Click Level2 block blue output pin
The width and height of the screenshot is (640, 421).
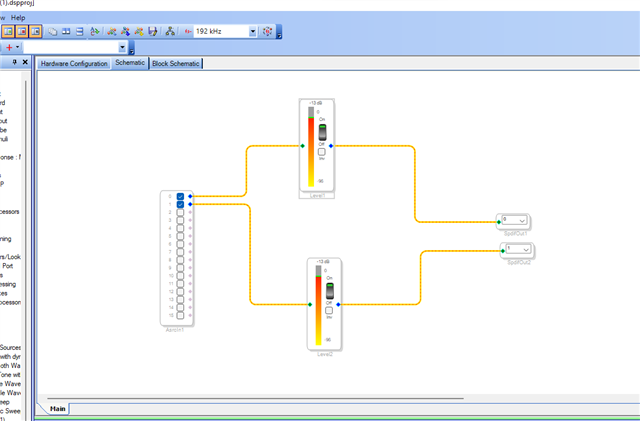[338, 305]
